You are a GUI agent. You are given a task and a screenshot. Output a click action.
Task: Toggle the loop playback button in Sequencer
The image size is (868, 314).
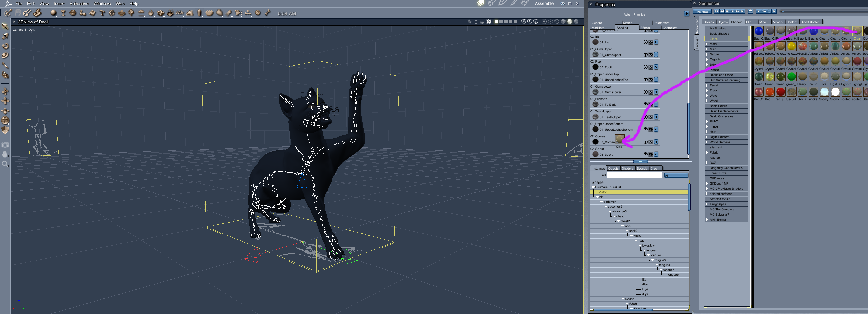coord(751,12)
